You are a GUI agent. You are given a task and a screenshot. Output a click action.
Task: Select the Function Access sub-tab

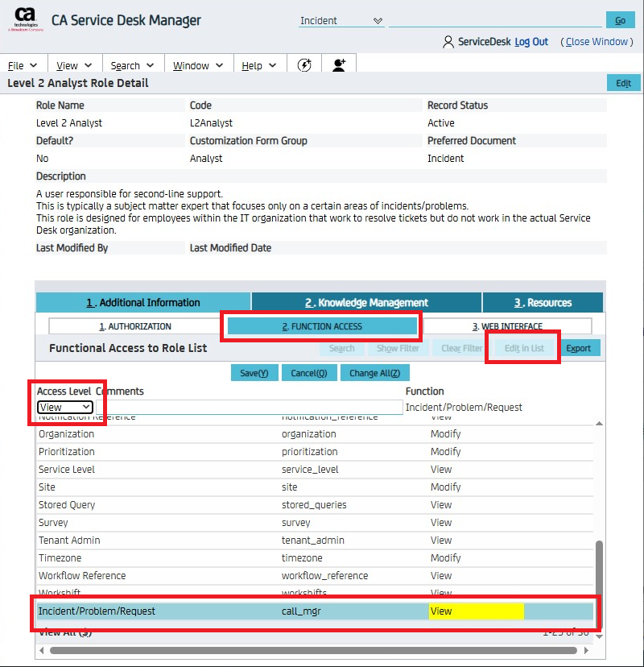(x=322, y=326)
